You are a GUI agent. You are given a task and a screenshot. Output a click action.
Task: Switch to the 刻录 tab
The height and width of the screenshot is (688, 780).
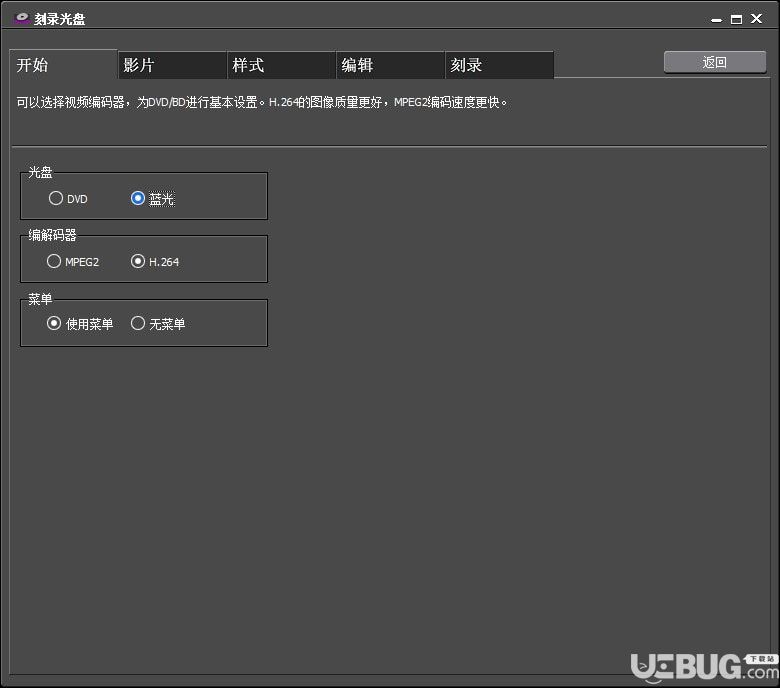[x=499, y=65]
